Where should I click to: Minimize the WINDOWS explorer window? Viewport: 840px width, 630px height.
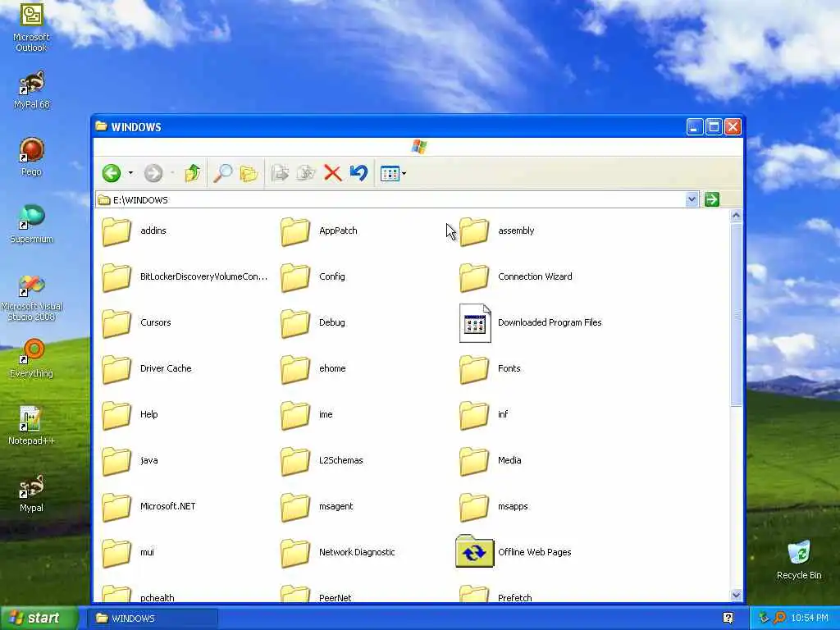click(695, 127)
